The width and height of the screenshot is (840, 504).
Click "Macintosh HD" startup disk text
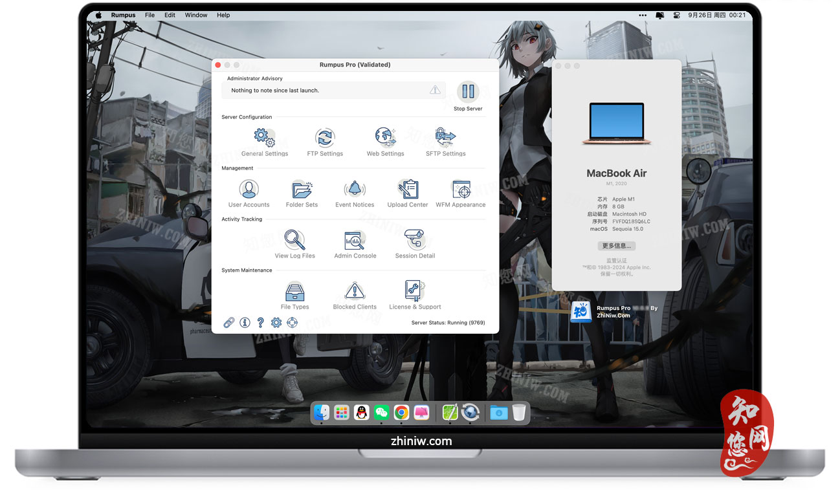pyautogui.click(x=629, y=214)
